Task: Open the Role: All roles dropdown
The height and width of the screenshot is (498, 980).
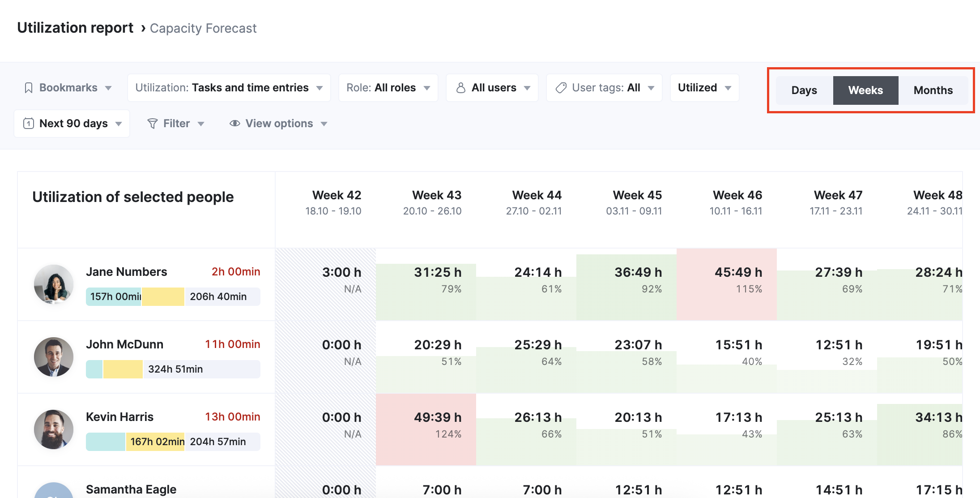Action: pos(388,88)
